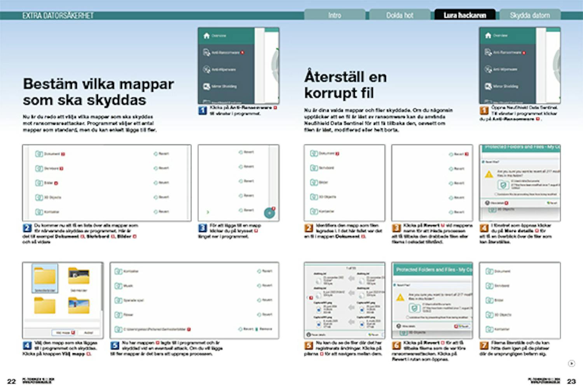
Task: Select the highlighted top-left folder thumbnail
Action: [45, 278]
